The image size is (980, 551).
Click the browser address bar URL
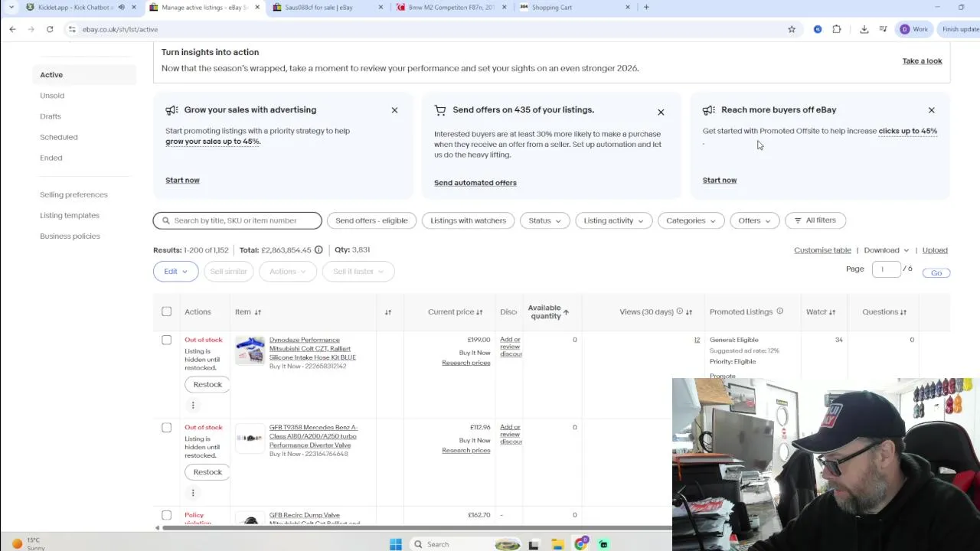120,29
